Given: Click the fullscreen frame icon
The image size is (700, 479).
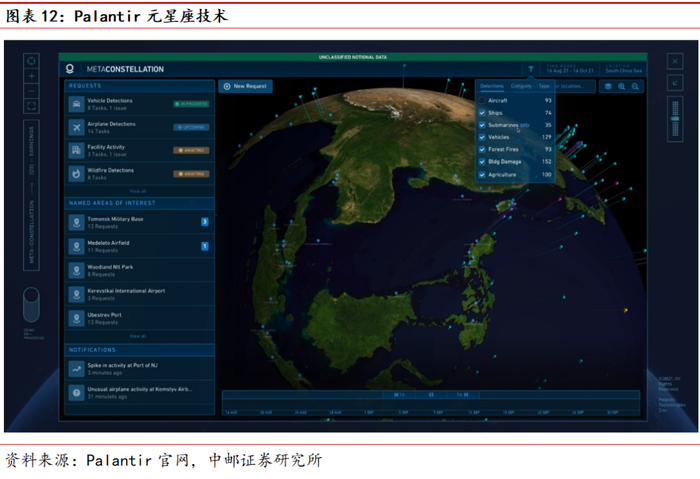Looking at the screenshot, I should (x=31, y=106).
